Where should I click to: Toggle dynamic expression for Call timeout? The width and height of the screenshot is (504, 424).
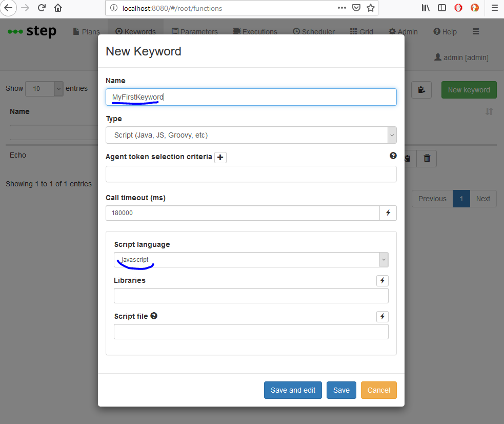click(x=388, y=213)
